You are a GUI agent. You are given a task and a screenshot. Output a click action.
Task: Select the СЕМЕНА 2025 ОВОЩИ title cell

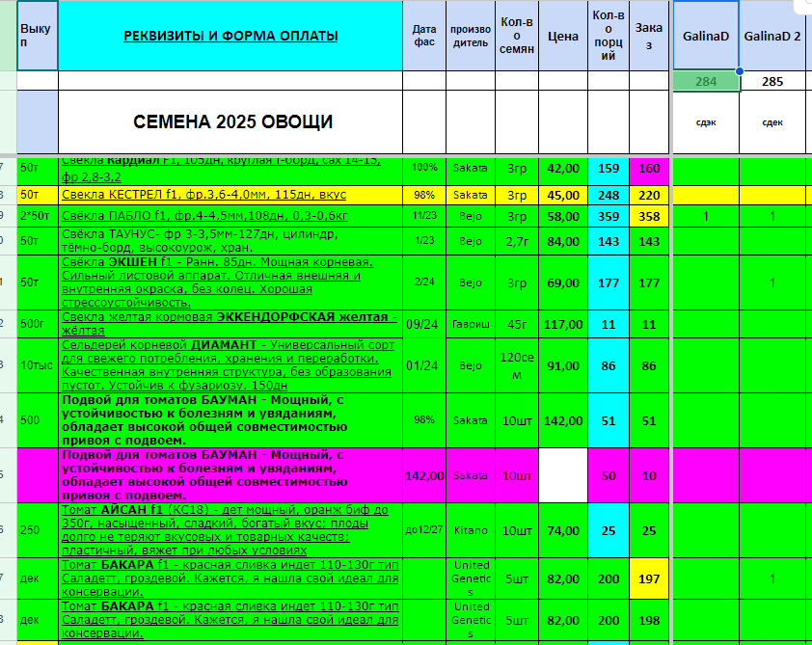pos(230,122)
